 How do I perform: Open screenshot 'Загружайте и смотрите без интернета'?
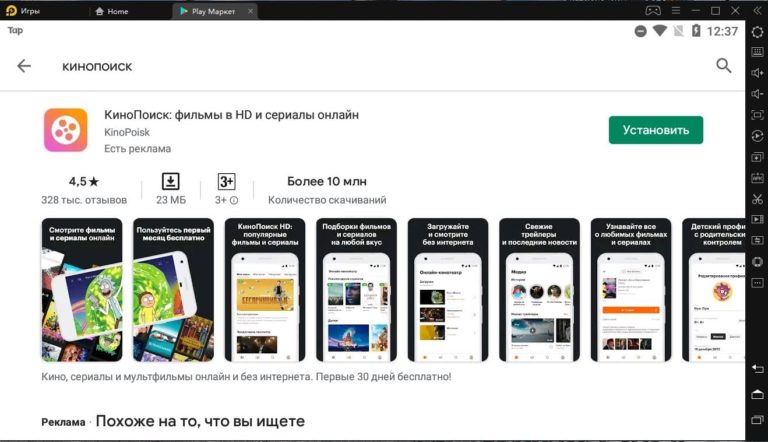click(x=448, y=290)
